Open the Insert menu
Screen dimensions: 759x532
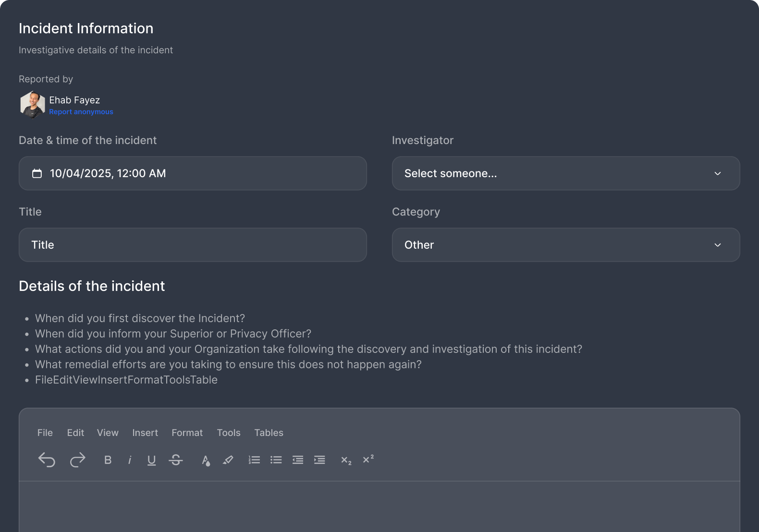point(145,433)
